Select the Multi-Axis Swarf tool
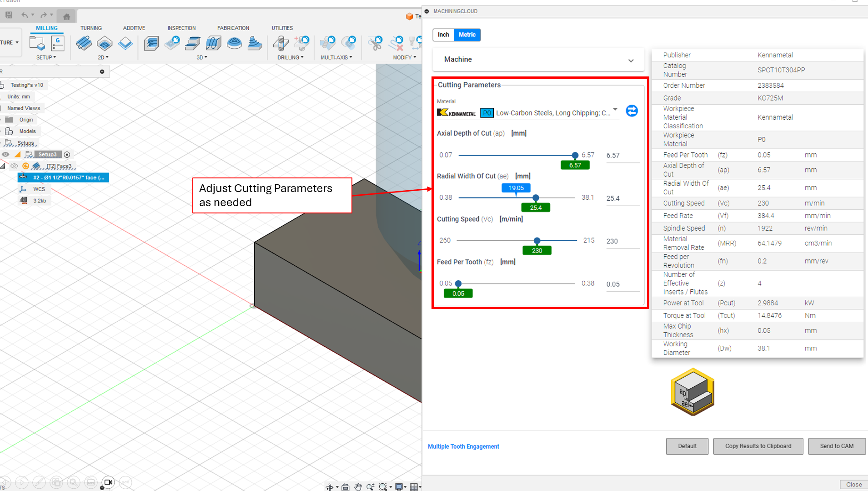This screenshot has width=868, height=491. point(328,44)
